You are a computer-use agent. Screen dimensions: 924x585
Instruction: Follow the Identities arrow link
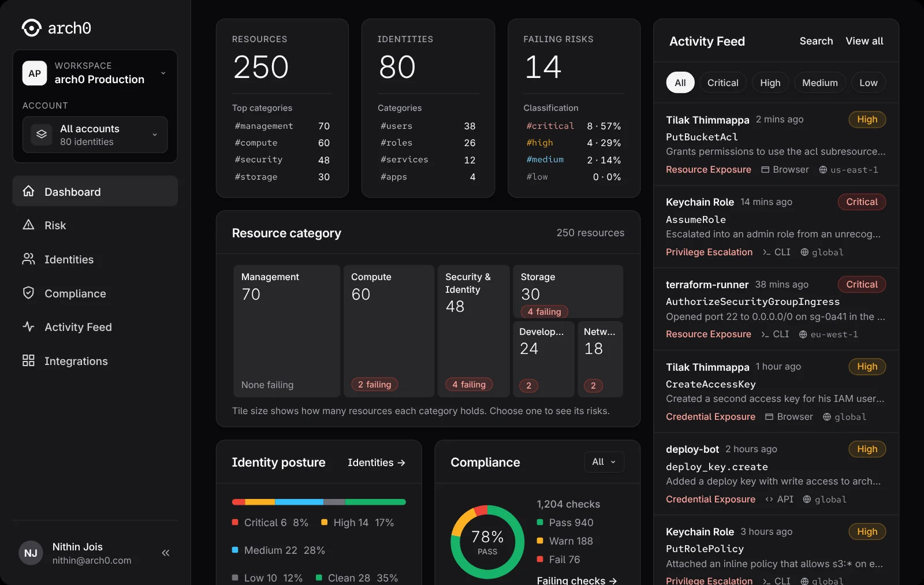click(x=377, y=463)
